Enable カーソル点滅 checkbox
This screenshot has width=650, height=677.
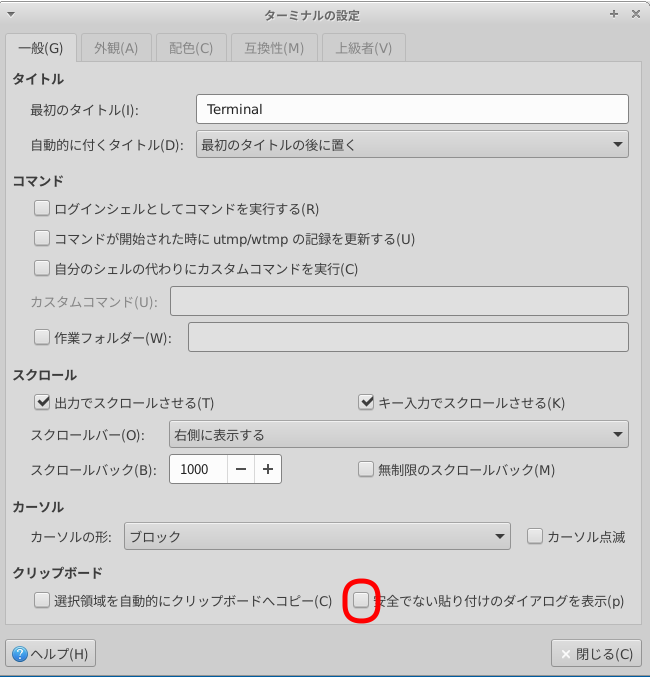535,536
